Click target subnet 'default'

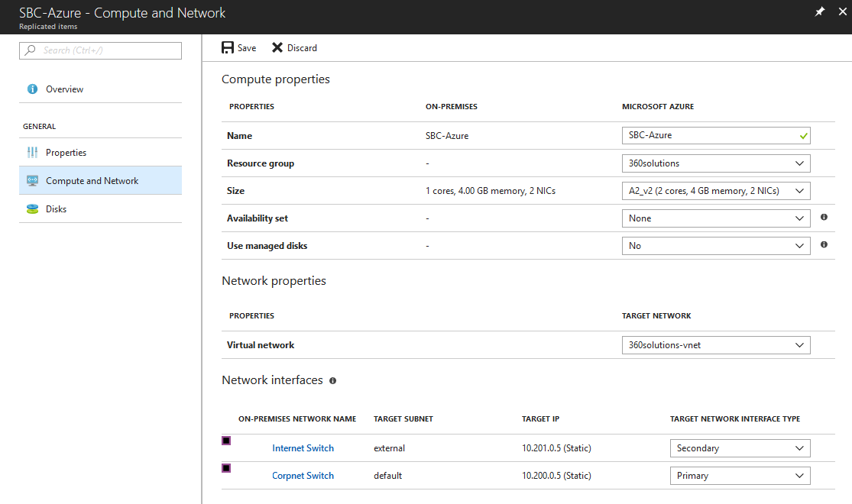(x=388, y=476)
